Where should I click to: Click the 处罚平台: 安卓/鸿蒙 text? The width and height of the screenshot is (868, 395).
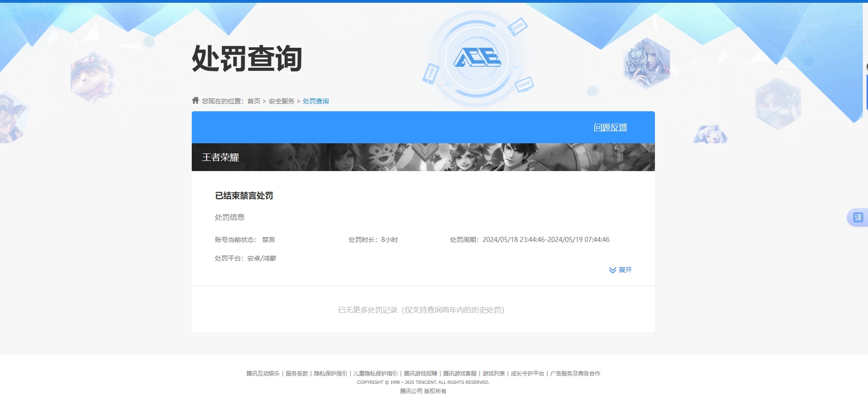[245, 258]
